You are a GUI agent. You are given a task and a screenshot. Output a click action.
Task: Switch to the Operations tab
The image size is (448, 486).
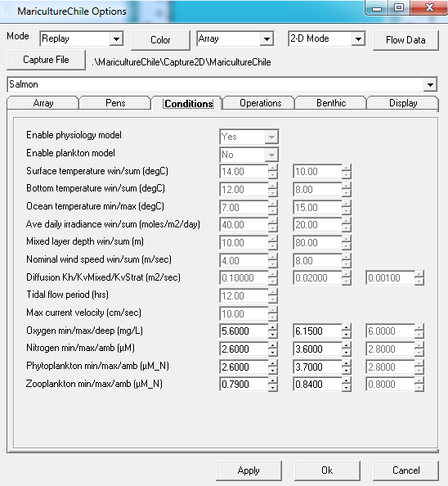coord(260,103)
